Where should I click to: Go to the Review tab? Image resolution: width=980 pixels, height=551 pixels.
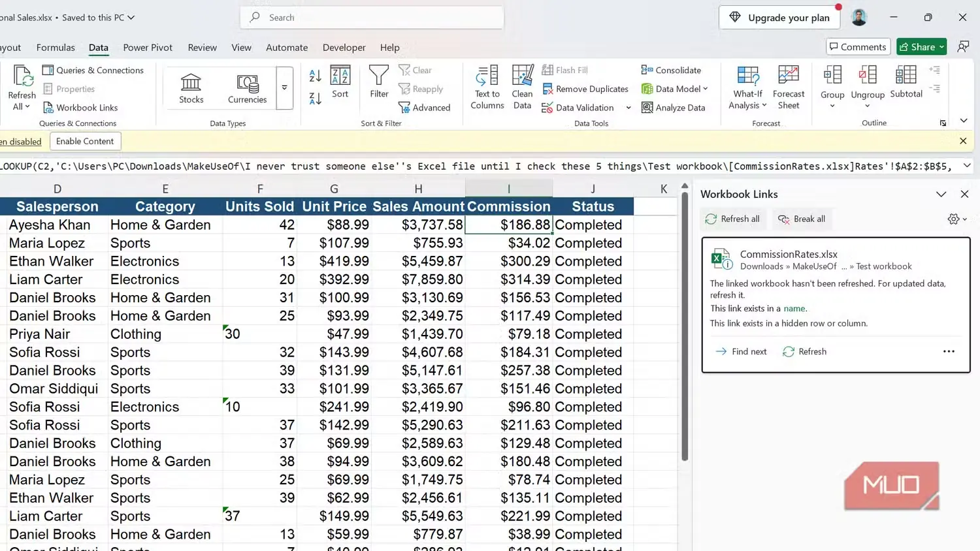click(202, 48)
